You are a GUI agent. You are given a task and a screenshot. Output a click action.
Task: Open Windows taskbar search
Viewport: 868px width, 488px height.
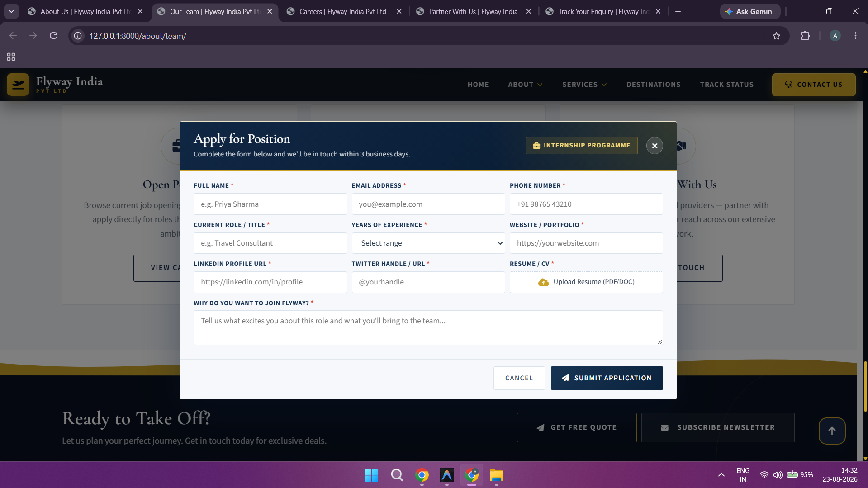click(x=397, y=475)
